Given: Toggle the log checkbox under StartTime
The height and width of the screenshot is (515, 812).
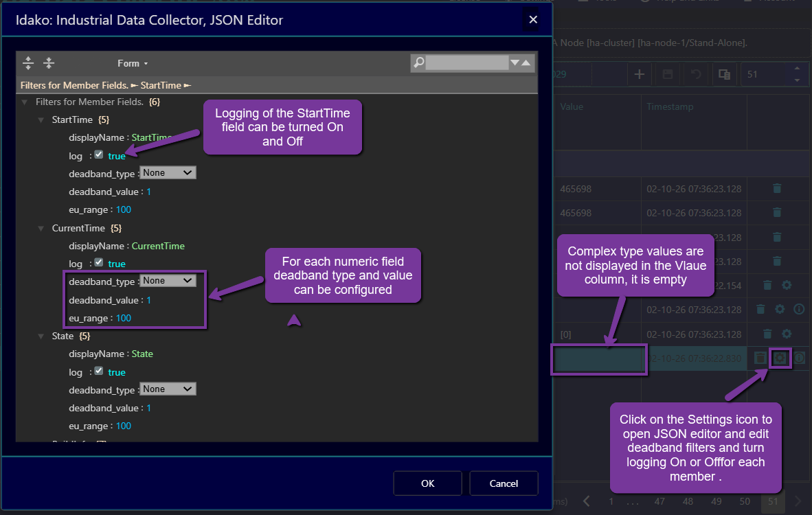Looking at the screenshot, I should click(99, 154).
